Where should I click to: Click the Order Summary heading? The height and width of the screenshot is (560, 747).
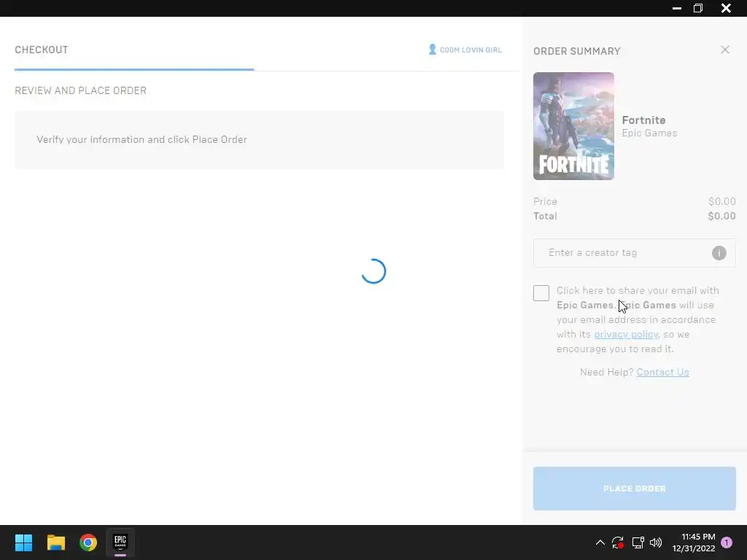click(x=576, y=51)
